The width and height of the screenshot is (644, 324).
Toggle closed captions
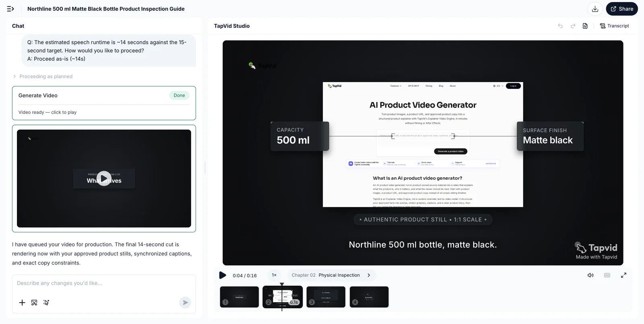pyautogui.click(x=607, y=275)
